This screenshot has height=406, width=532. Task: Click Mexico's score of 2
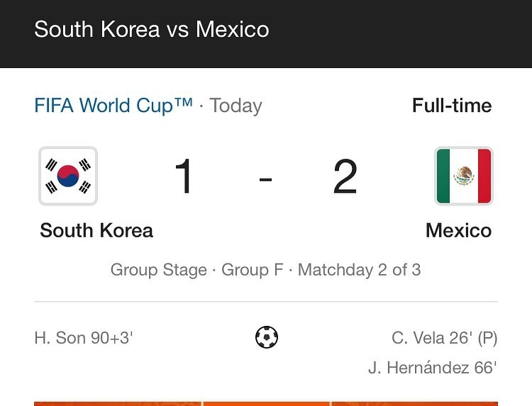(345, 176)
